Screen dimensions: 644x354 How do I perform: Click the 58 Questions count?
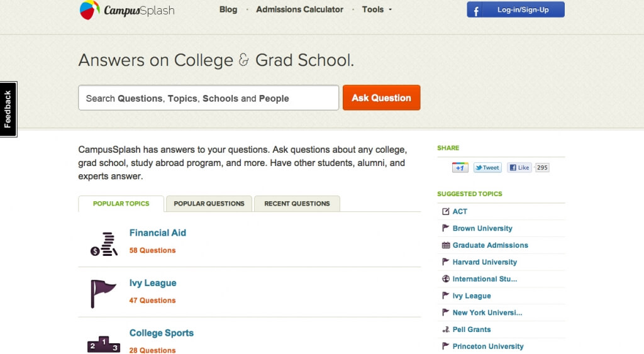(x=152, y=250)
